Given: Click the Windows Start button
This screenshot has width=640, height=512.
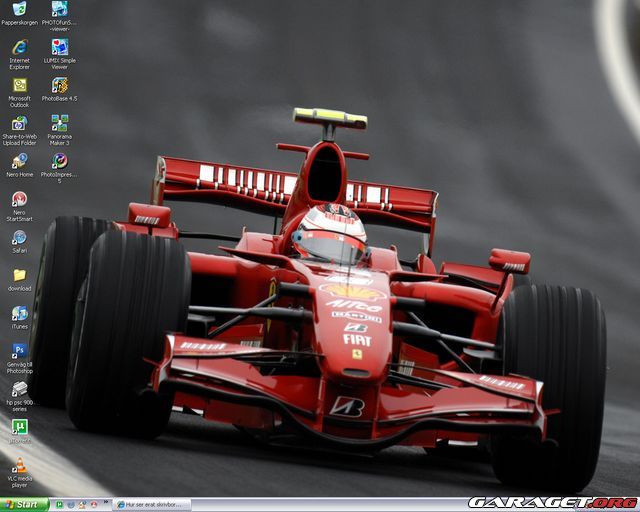Looking at the screenshot, I should coord(24,505).
